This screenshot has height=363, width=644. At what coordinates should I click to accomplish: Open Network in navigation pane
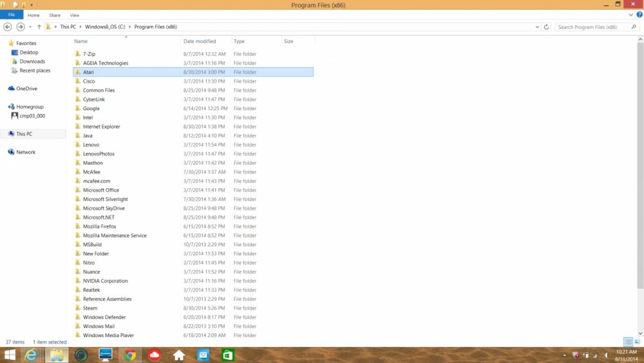[26, 152]
